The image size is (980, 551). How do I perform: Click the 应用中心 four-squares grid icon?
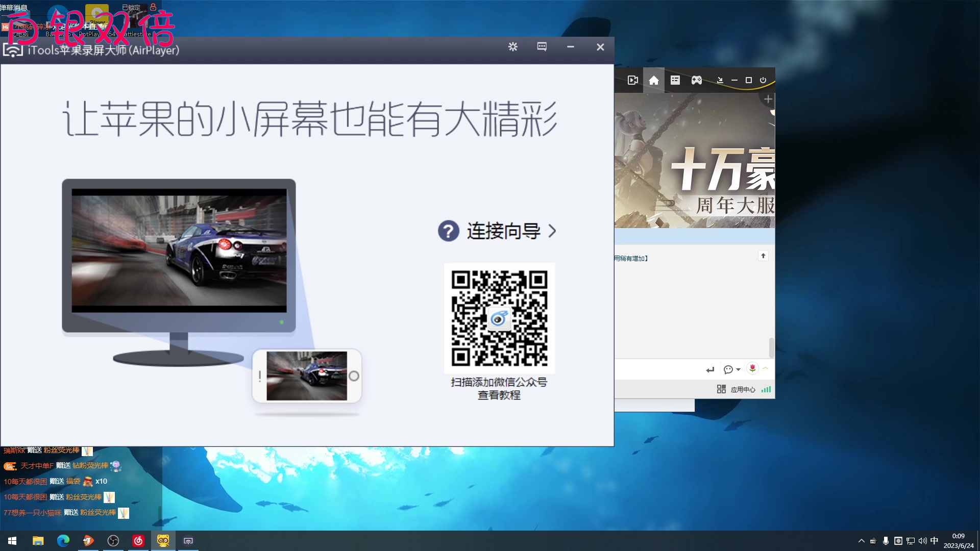coord(721,389)
